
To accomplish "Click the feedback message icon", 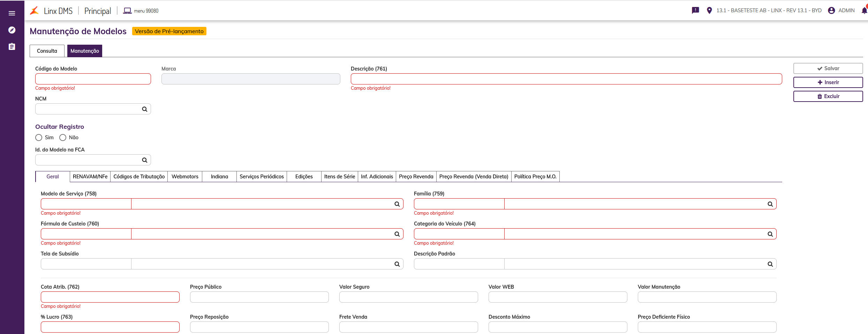I will click(695, 10).
